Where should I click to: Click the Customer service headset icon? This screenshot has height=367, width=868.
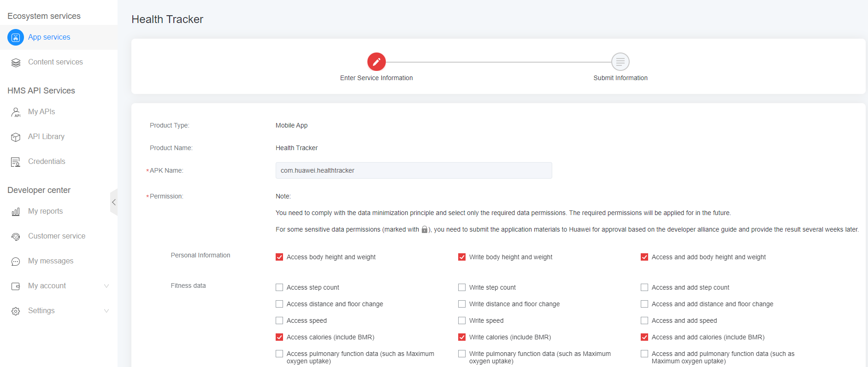[16, 237]
